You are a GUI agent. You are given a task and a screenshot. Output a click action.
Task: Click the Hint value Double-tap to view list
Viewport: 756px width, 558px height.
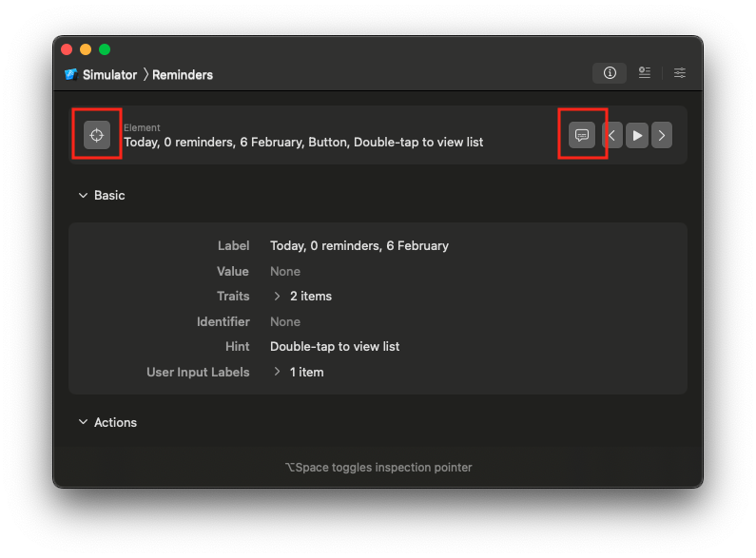click(335, 346)
